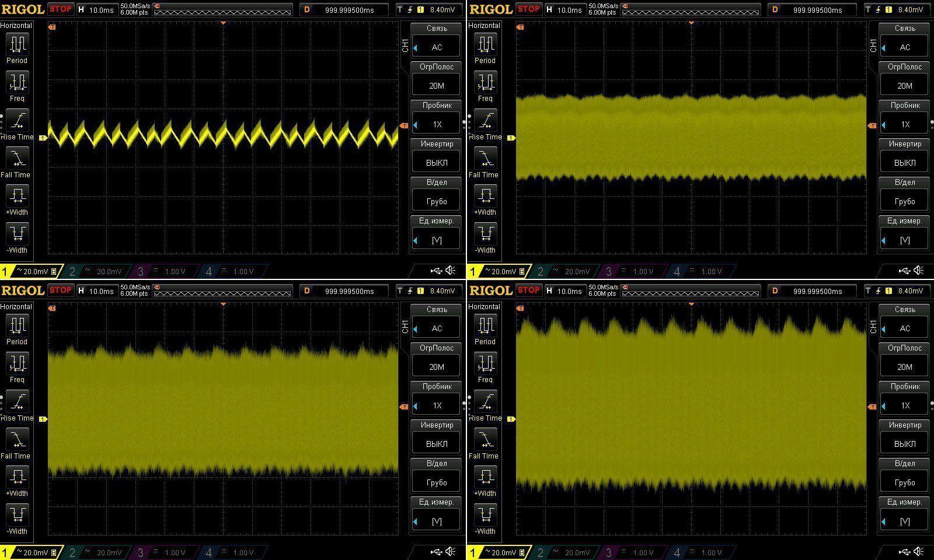Click the waveform memory position bar, top-left panel
The width and height of the screenshot is (934, 560).
(x=222, y=10)
